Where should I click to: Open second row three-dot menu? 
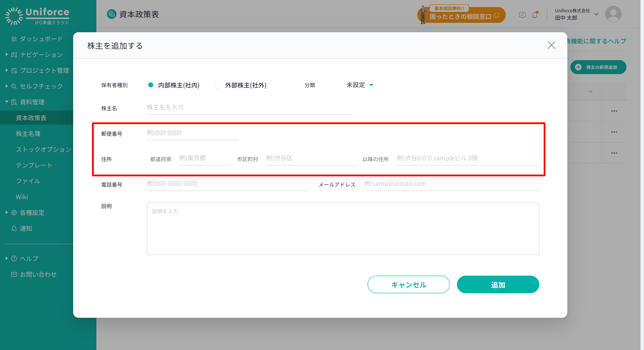click(x=614, y=132)
